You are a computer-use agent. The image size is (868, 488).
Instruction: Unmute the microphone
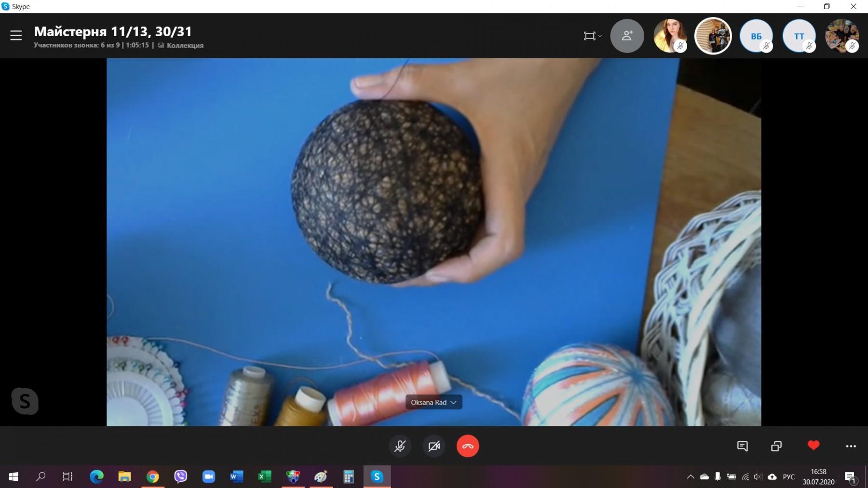pyautogui.click(x=400, y=446)
